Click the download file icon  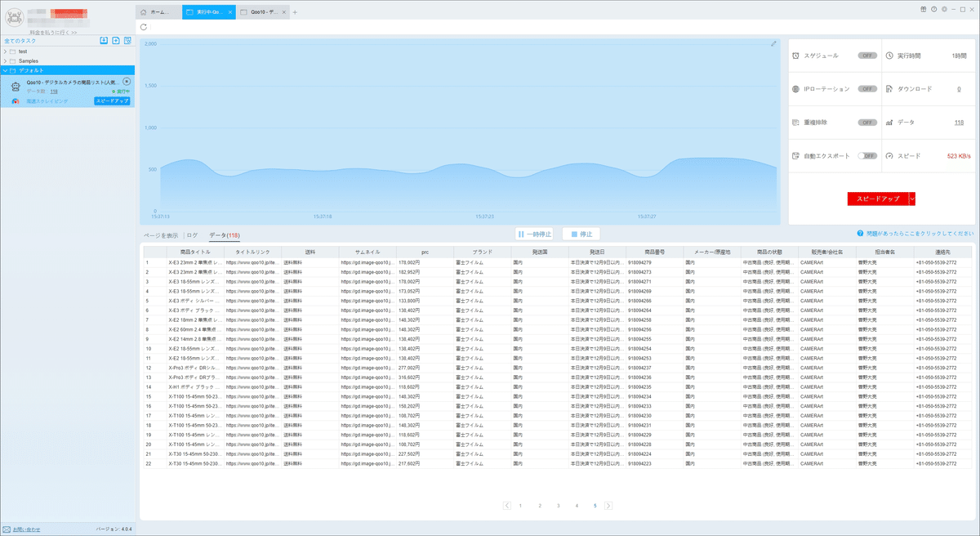(x=889, y=88)
